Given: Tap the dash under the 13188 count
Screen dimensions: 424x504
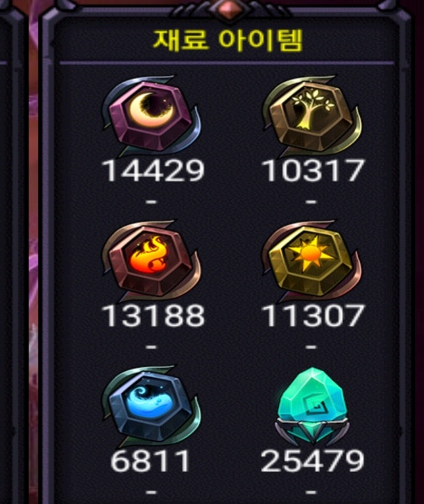Looking at the screenshot, I should [x=151, y=347].
